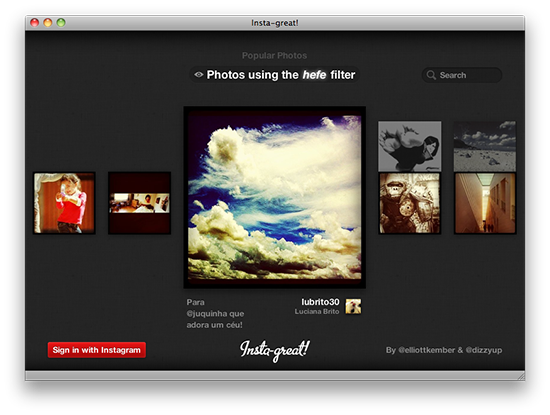Viewport: 550px width, 415px height.
Task: Click the Search input field
Action: pyautogui.click(x=462, y=75)
